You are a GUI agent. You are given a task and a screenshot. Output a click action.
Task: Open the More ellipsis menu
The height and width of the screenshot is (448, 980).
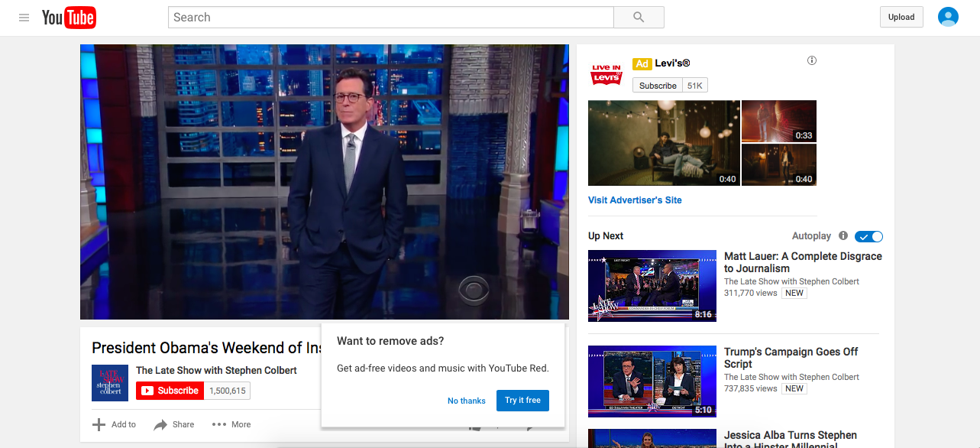(x=219, y=424)
